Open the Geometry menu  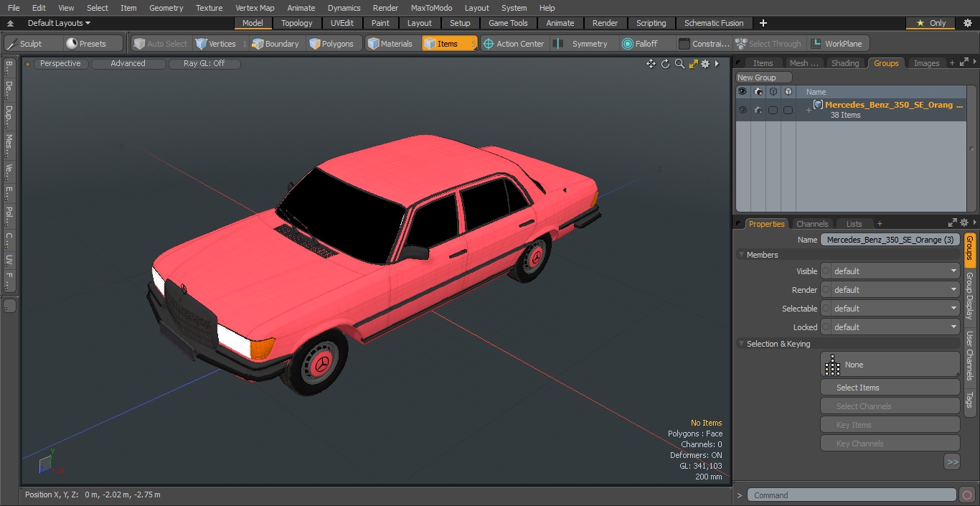(166, 8)
